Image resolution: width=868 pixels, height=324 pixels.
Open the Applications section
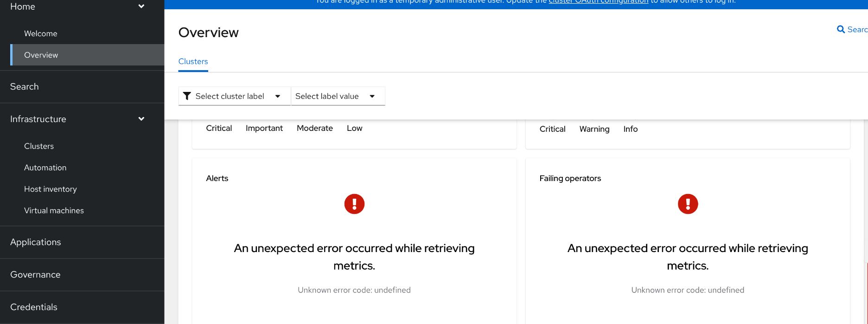coord(36,242)
